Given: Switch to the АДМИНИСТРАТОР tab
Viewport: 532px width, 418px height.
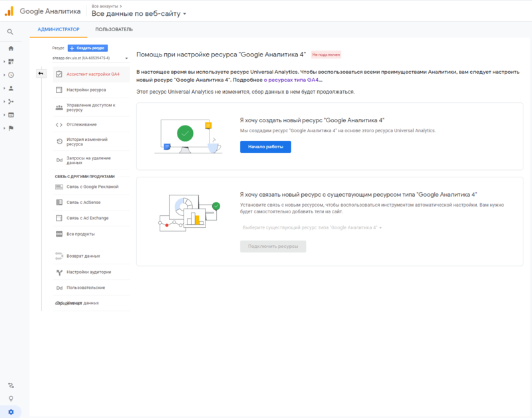Looking at the screenshot, I should (x=59, y=29).
